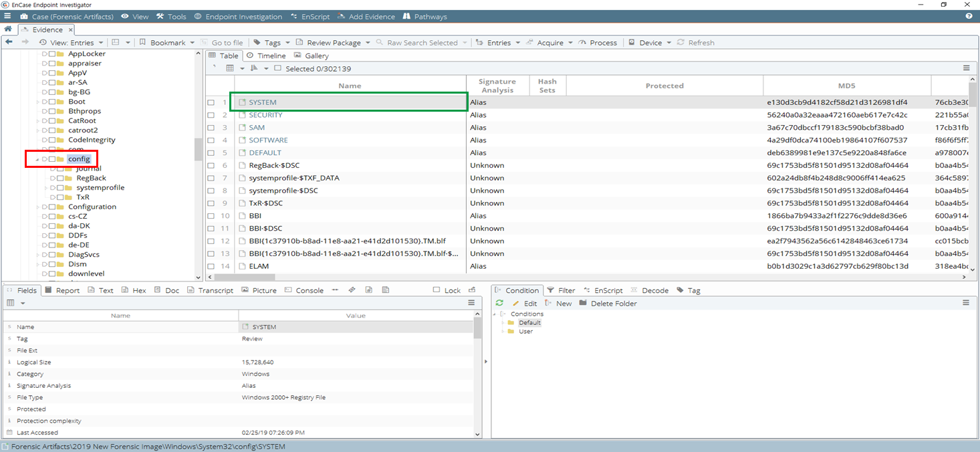The width and height of the screenshot is (980, 452).
Task: Click the folder tree vertical scrollbar
Action: 198,150
